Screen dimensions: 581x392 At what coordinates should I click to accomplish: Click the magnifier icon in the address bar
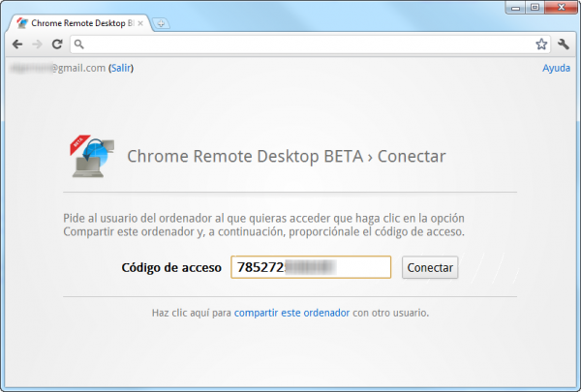[79, 45]
